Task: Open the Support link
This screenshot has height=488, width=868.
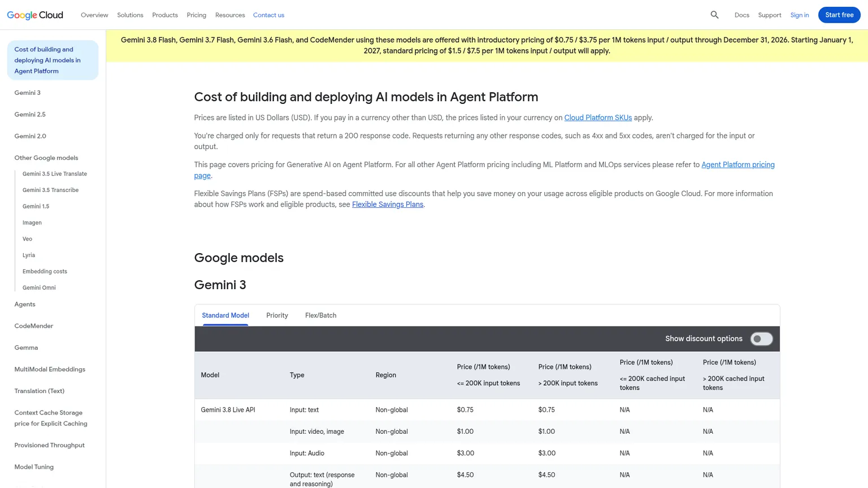Action: point(770,15)
